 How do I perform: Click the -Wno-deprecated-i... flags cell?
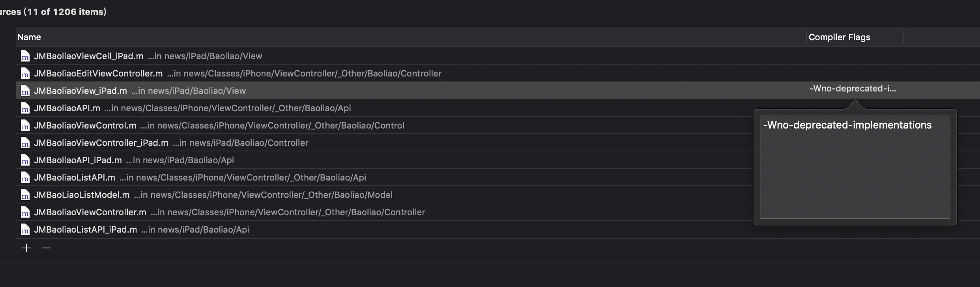click(853, 89)
